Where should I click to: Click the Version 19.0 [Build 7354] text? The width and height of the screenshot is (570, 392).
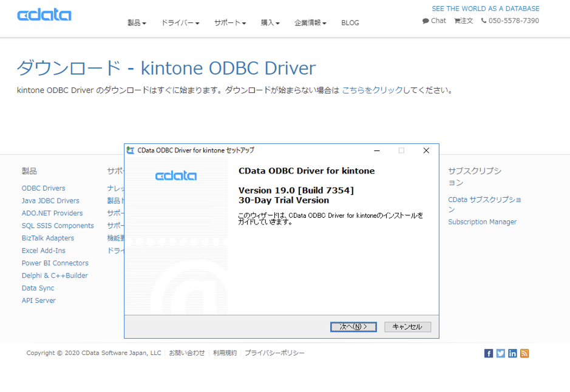coord(296,191)
